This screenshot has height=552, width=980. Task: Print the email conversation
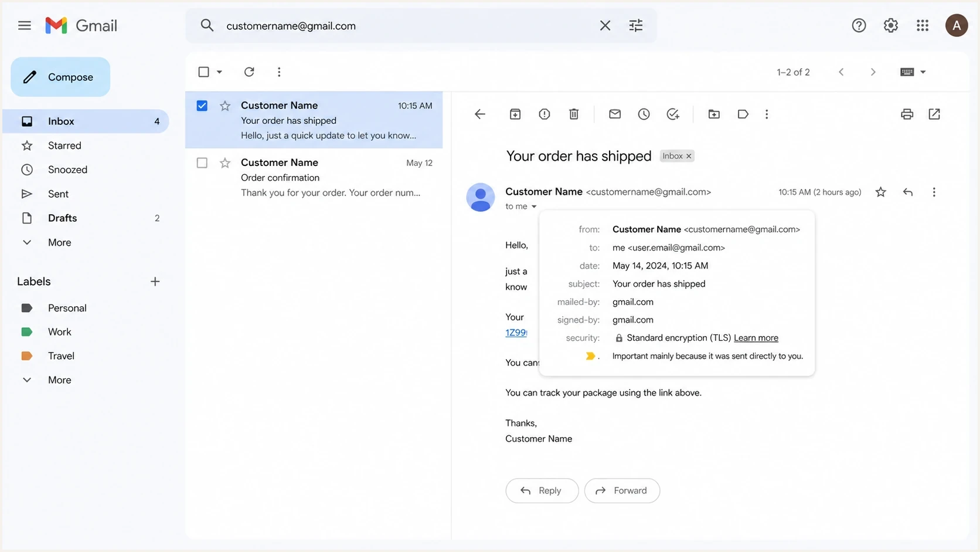[907, 114]
